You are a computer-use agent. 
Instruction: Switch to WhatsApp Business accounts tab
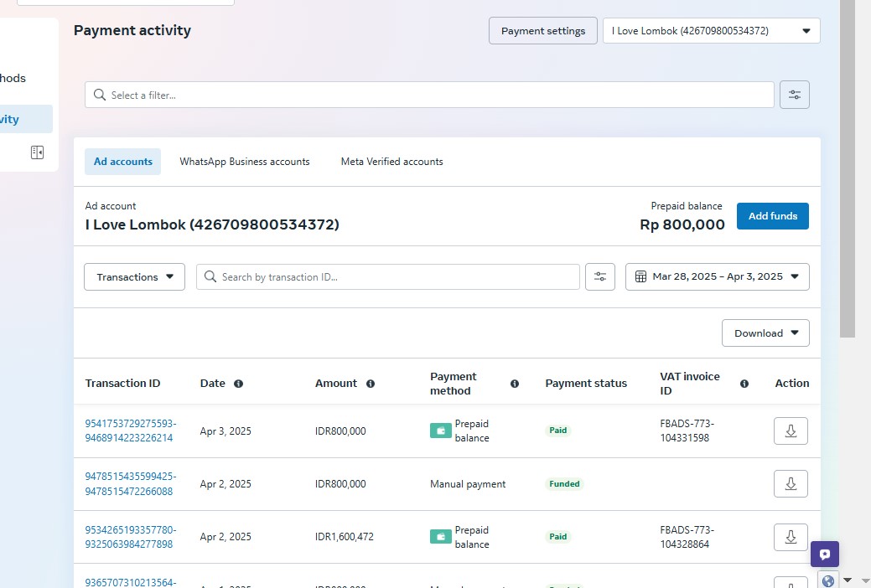coord(245,162)
